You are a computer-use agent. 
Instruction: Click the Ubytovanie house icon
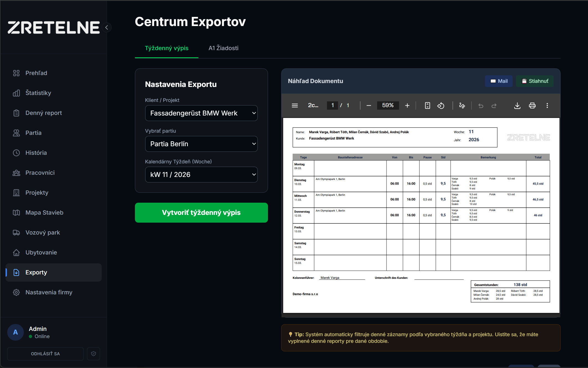[16, 253]
